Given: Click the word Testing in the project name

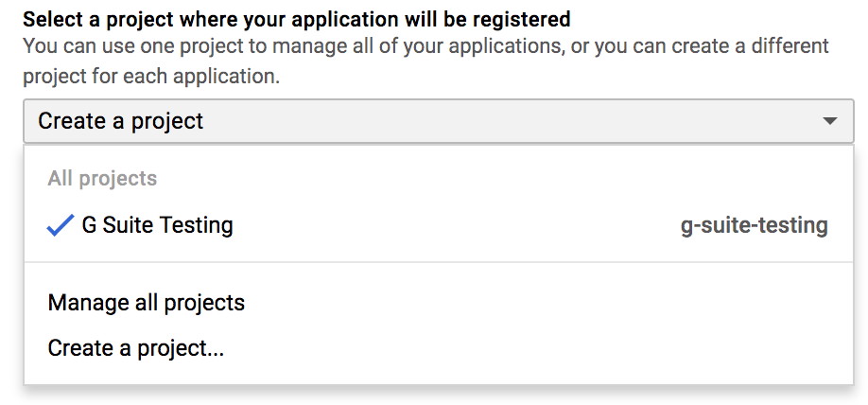Looking at the screenshot, I should click(197, 225).
